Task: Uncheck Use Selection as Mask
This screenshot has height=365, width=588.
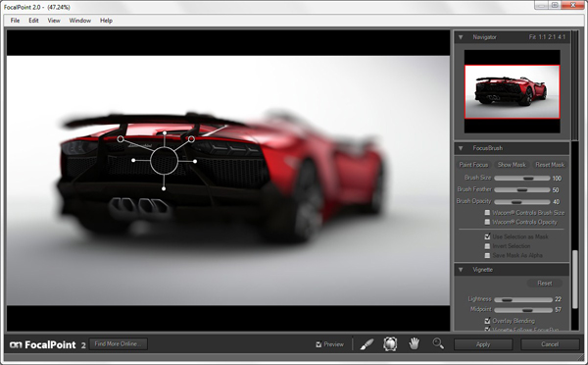Action: 487,236
